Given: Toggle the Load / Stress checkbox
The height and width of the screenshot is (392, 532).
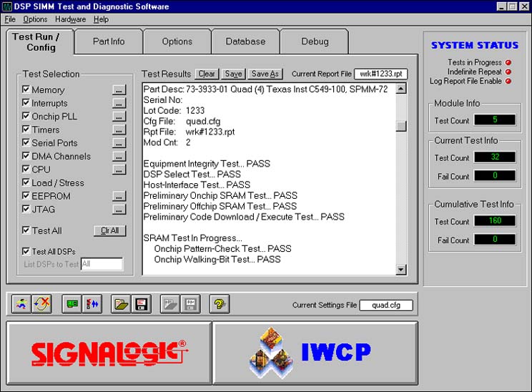Looking at the screenshot, I should [26, 182].
